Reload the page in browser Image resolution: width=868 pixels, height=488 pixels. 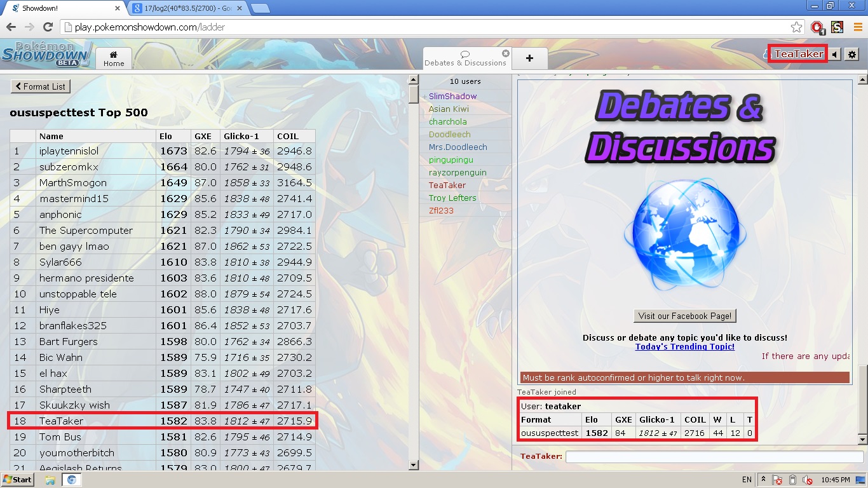(48, 27)
